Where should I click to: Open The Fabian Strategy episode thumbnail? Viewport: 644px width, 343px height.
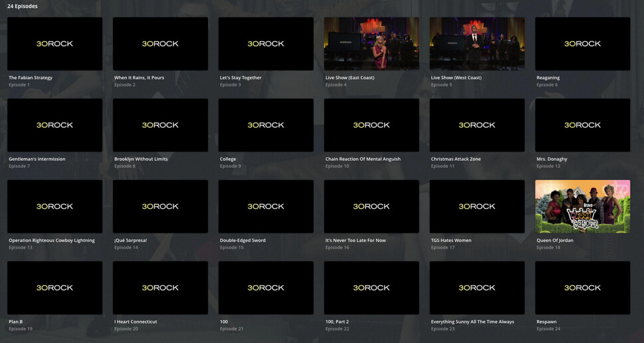pos(54,44)
